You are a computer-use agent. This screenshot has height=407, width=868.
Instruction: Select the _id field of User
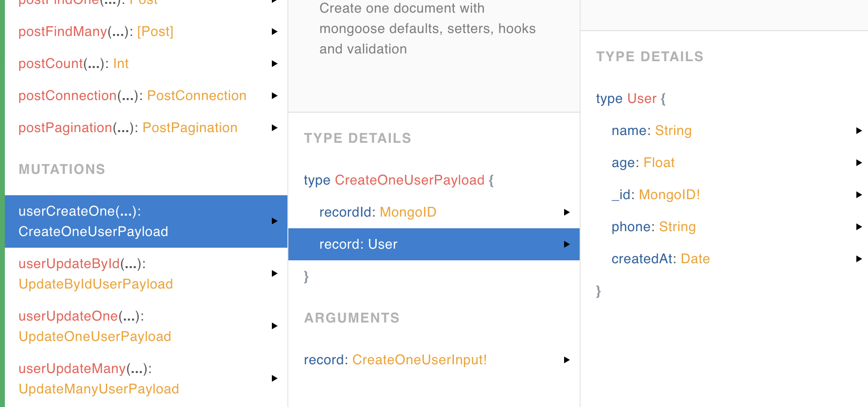[x=620, y=195]
